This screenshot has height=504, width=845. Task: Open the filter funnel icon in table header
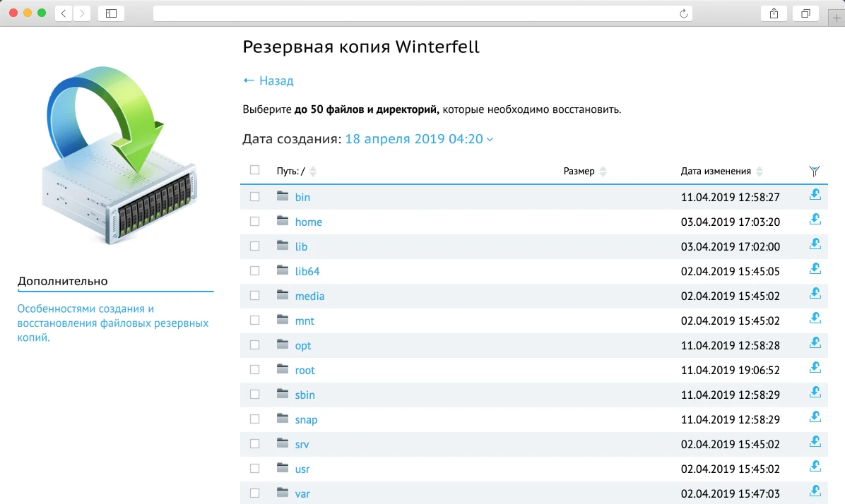point(815,171)
